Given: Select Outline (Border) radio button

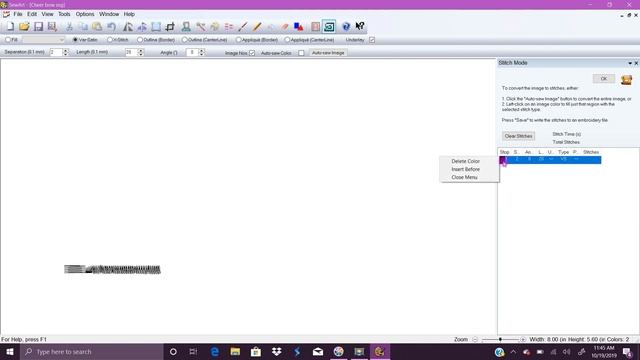Looking at the screenshot, I should point(140,40).
